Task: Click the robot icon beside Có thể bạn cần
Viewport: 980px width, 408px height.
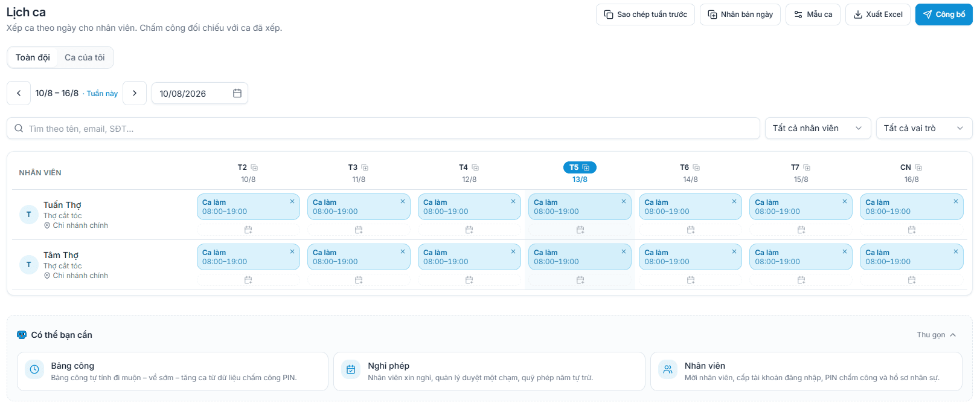Action: click(x=22, y=335)
